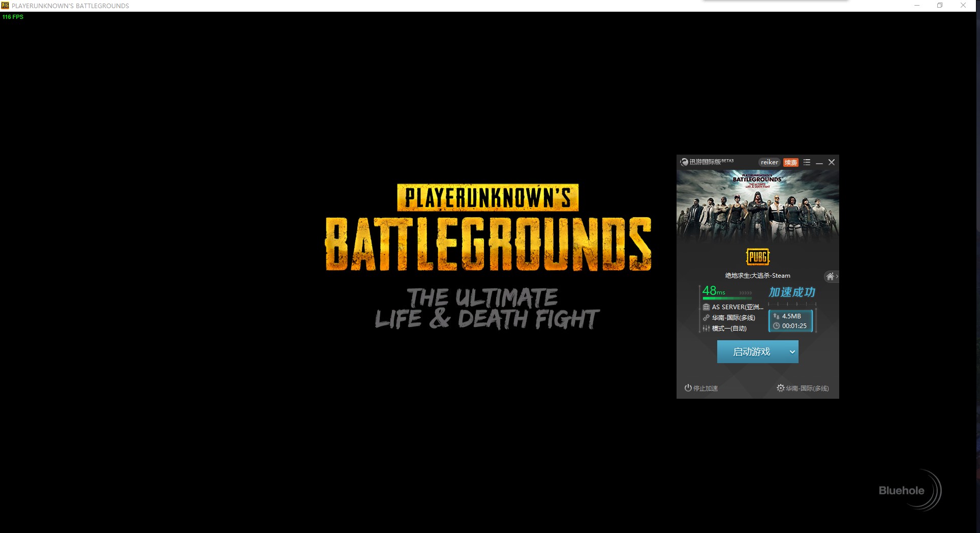The width and height of the screenshot is (980, 533).
Task: Click the 加速成功 status text
Action: click(791, 292)
